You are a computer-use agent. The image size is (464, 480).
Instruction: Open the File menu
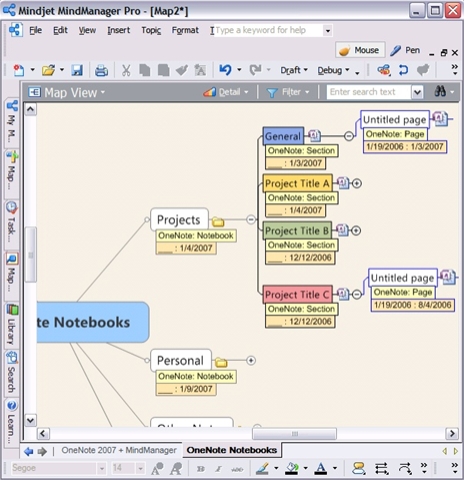tap(35, 30)
